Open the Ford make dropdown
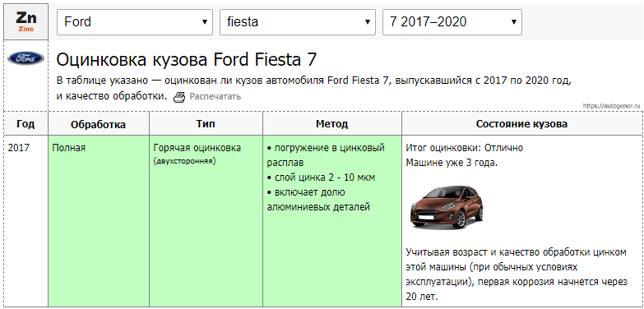 coord(135,21)
